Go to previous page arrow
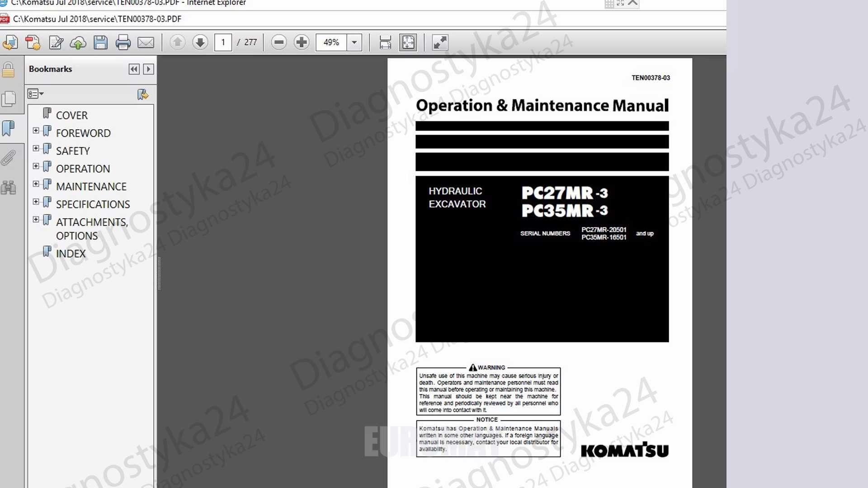This screenshot has width=868, height=488. 177,42
